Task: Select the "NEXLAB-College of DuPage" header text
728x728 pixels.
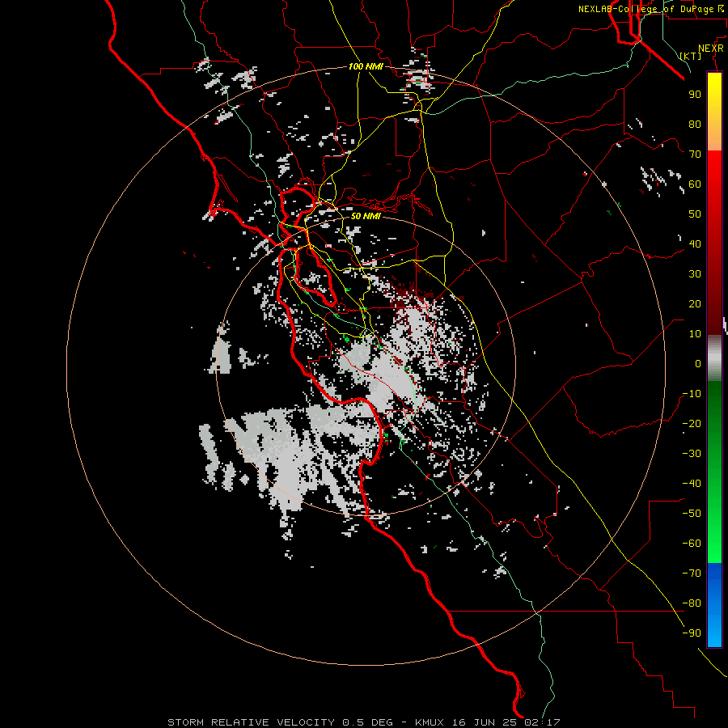Action: point(645,9)
